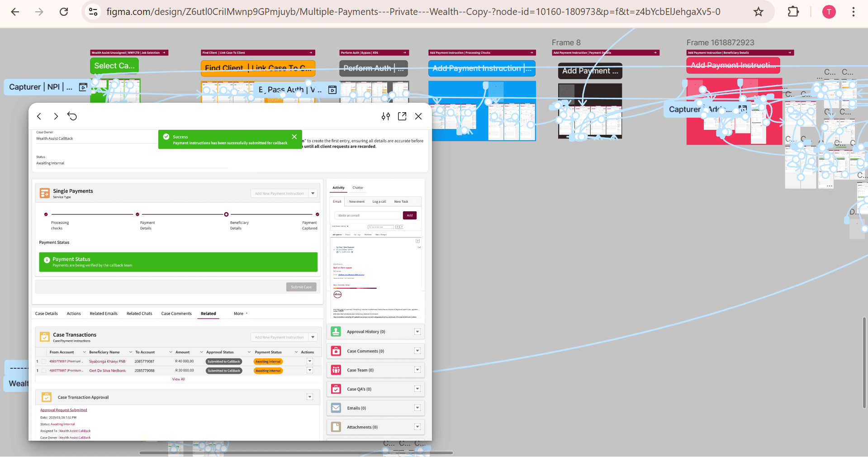Switch to the Case Details tab
Screen dimensions: 868x457
pyautogui.click(x=47, y=314)
